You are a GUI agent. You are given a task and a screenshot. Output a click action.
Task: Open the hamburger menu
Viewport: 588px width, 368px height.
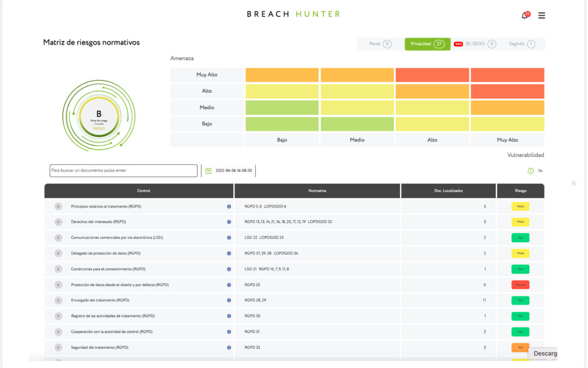point(542,15)
